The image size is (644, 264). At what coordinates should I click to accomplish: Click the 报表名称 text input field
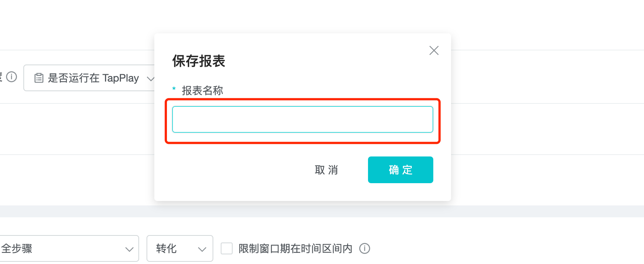click(302, 119)
